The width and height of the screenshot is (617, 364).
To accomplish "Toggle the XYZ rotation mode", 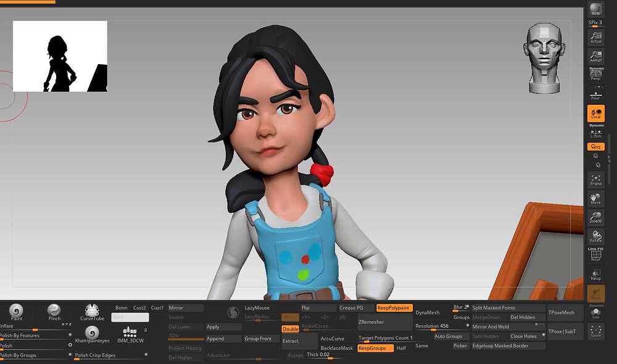I will point(596,146).
